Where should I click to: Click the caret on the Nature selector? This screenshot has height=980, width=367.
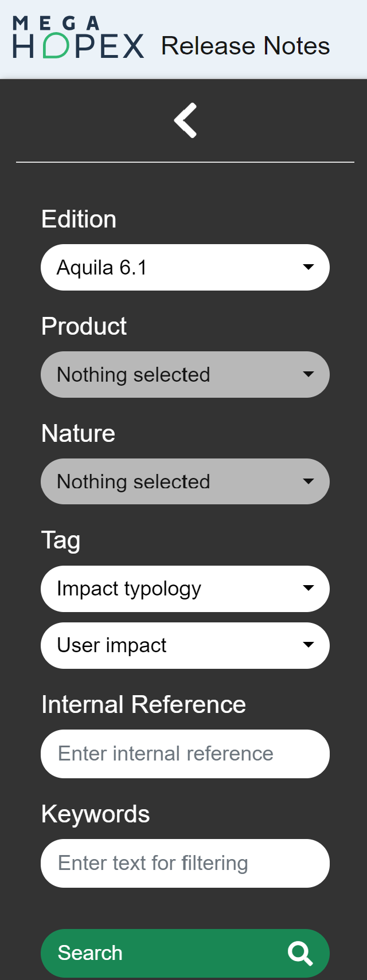coord(309,481)
